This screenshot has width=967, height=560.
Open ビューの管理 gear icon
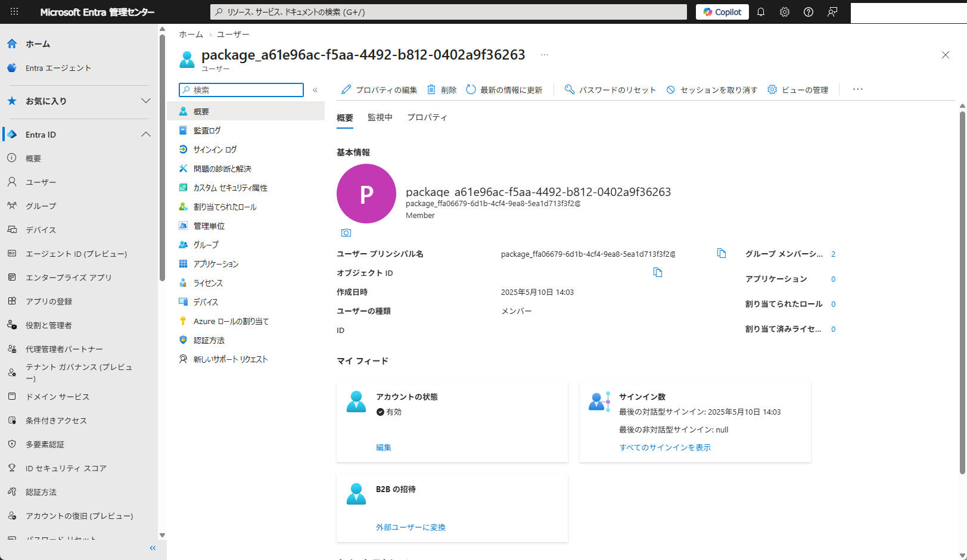(772, 89)
